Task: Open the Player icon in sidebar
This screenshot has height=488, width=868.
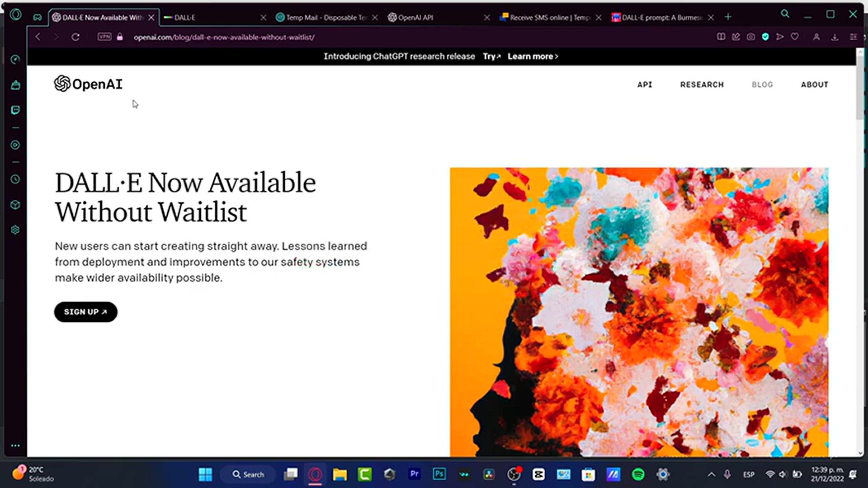Action: pos(15,145)
